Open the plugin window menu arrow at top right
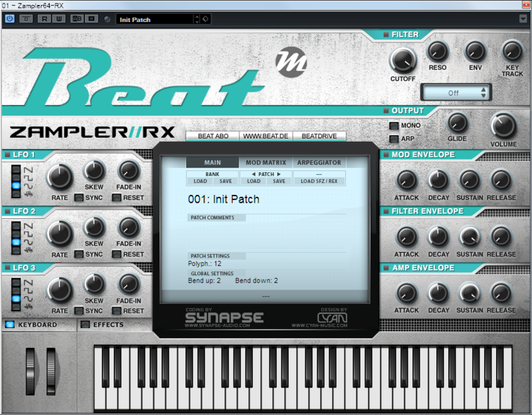This screenshot has height=415, width=532. pyautogui.click(x=523, y=19)
